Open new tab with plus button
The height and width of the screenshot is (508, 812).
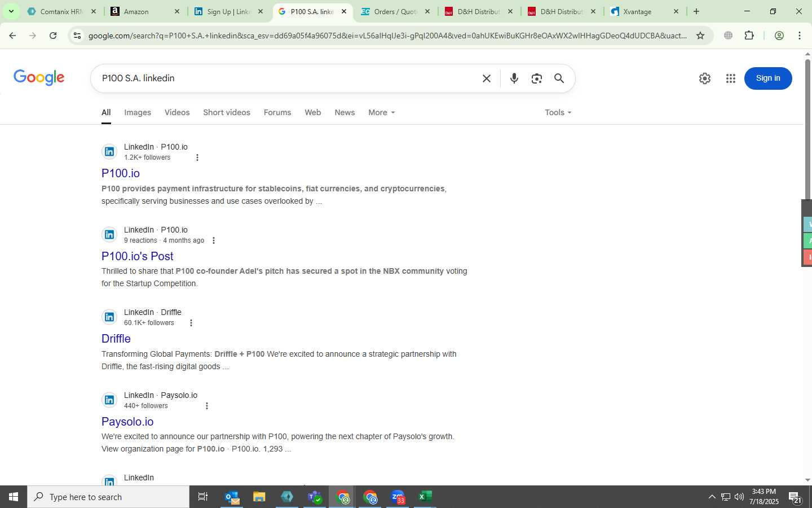(696, 11)
